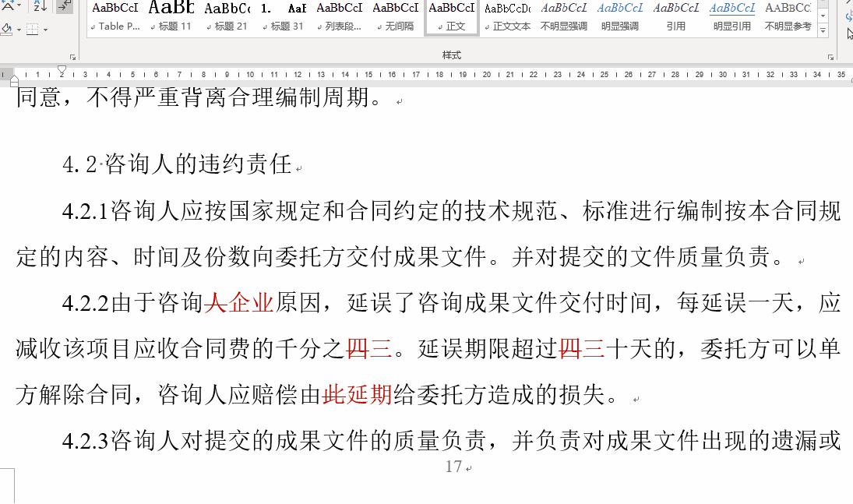The height and width of the screenshot is (504, 853).
Task: Open the borders dropdown arrow
Action: 45,30
